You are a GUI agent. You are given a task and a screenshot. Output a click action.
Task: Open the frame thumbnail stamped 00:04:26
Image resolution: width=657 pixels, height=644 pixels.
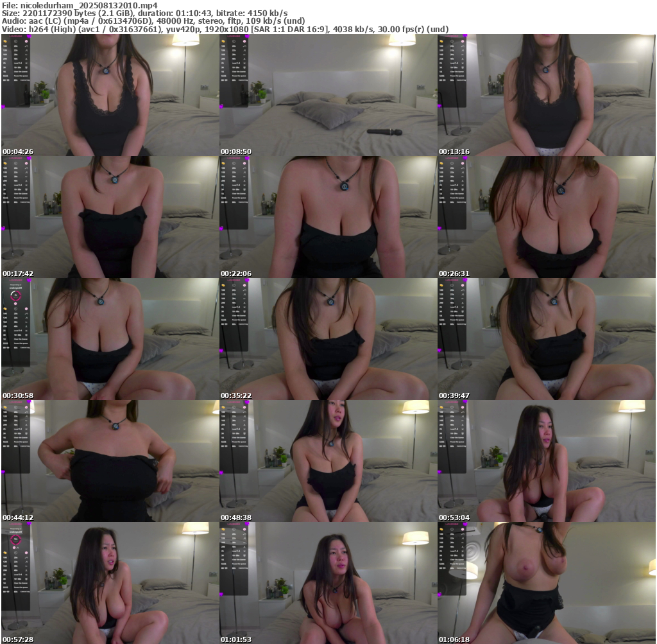pos(110,95)
